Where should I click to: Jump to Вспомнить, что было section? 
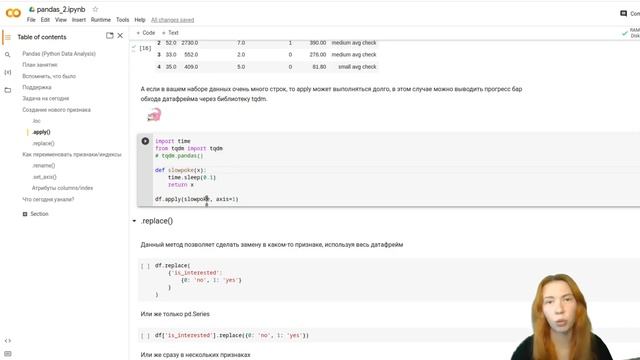[49, 76]
